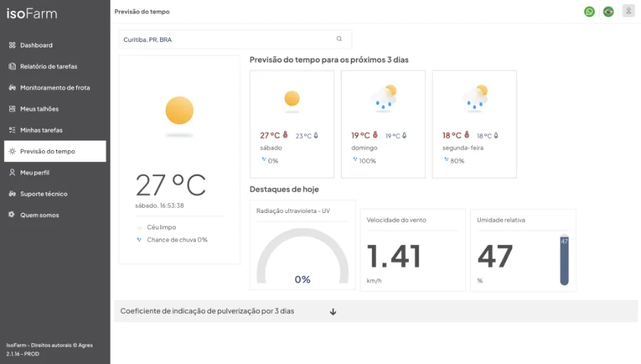Click the Previsão do tempo page title

pos(142,11)
